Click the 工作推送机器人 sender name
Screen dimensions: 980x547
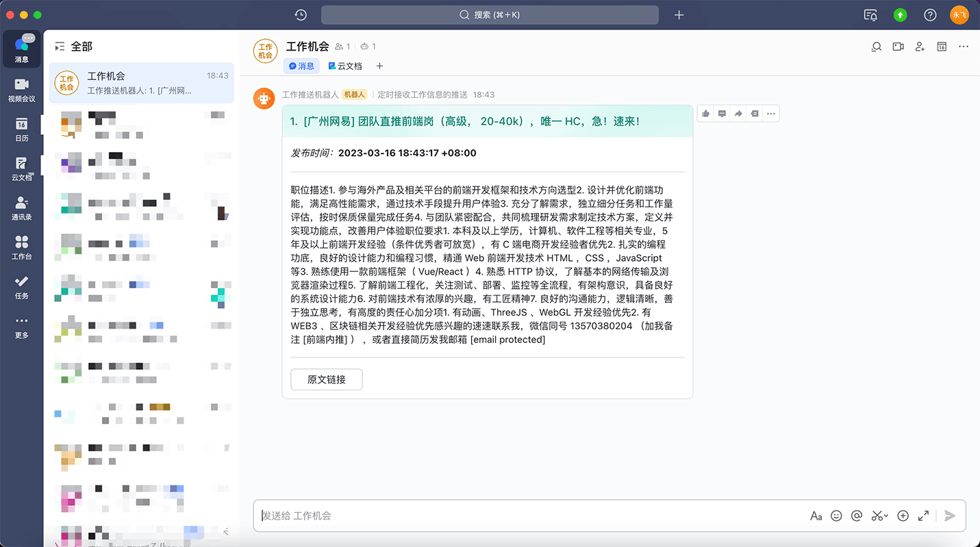(310, 94)
